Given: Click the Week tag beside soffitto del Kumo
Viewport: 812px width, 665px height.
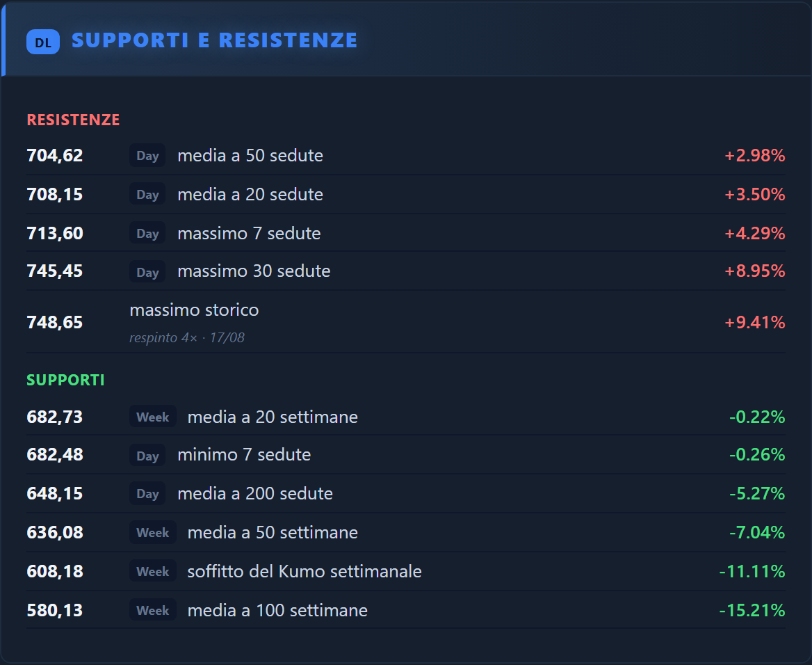Looking at the screenshot, I should 153,571.
